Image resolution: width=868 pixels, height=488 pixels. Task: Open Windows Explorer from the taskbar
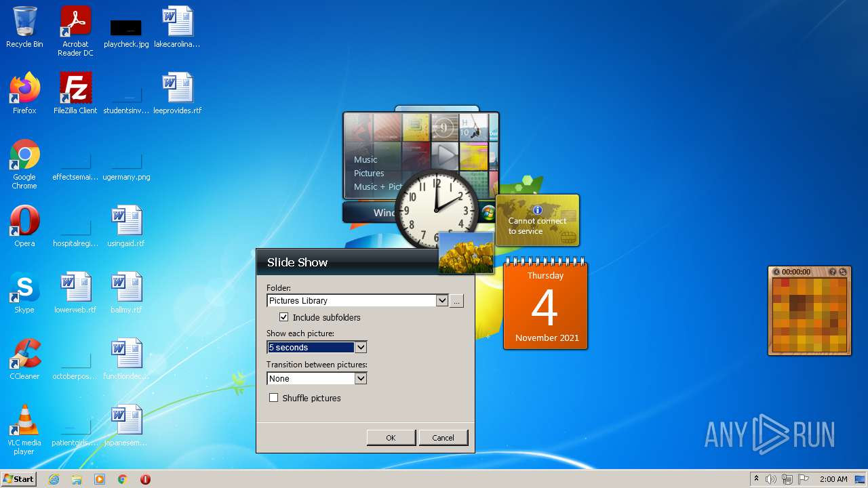pyautogui.click(x=77, y=479)
